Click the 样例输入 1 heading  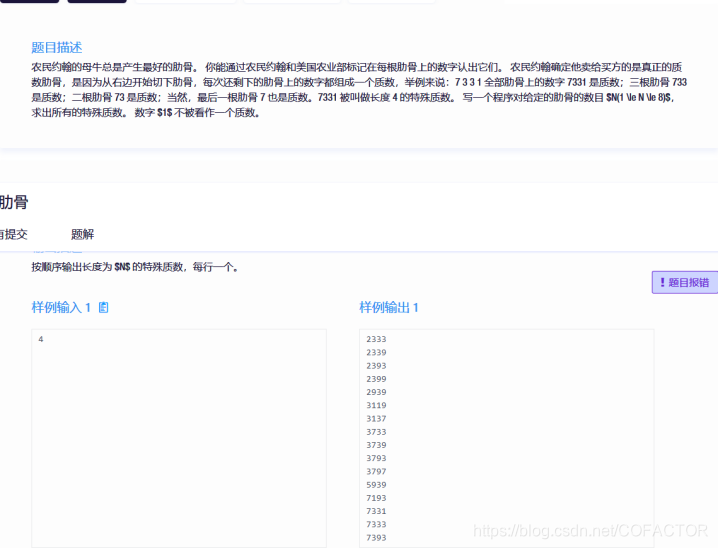[61, 308]
